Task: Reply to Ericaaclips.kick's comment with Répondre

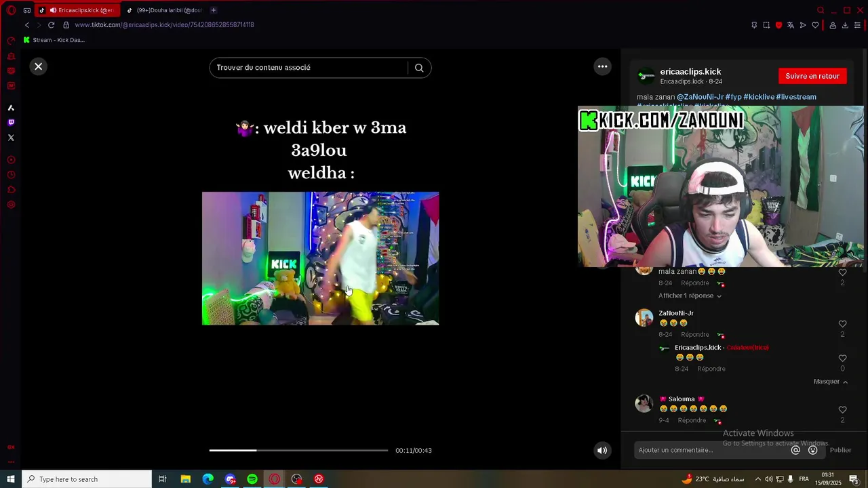Action: 711,369
